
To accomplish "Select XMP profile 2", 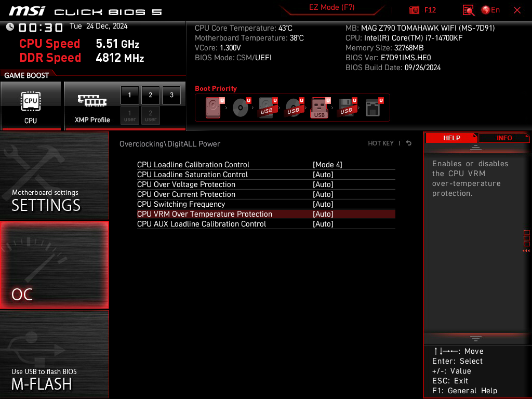I will [x=150, y=95].
